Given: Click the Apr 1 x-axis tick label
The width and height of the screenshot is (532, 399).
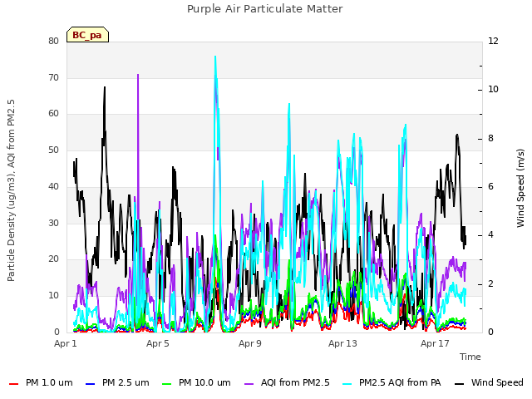Looking at the screenshot, I should (66, 343).
